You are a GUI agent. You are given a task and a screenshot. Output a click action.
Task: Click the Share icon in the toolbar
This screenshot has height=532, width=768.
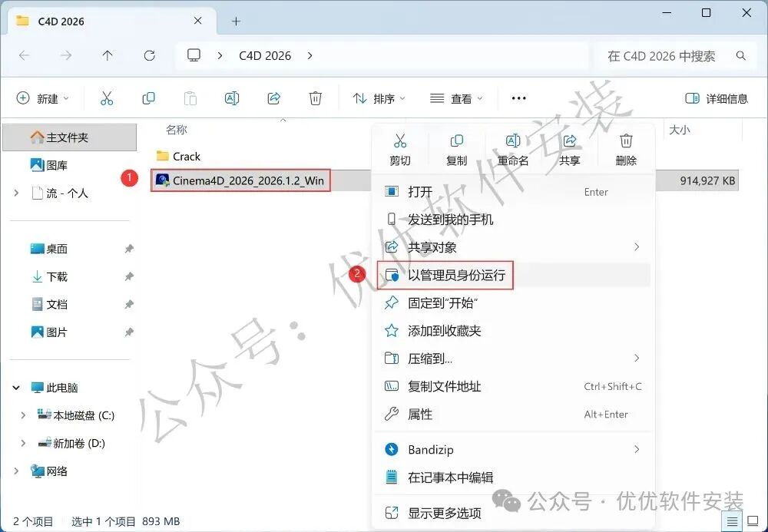(x=274, y=98)
